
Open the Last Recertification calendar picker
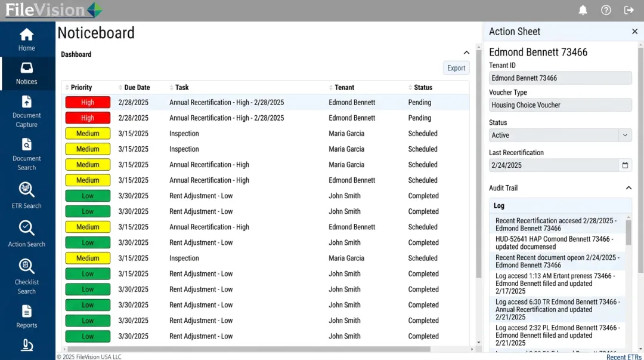[x=625, y=165]
